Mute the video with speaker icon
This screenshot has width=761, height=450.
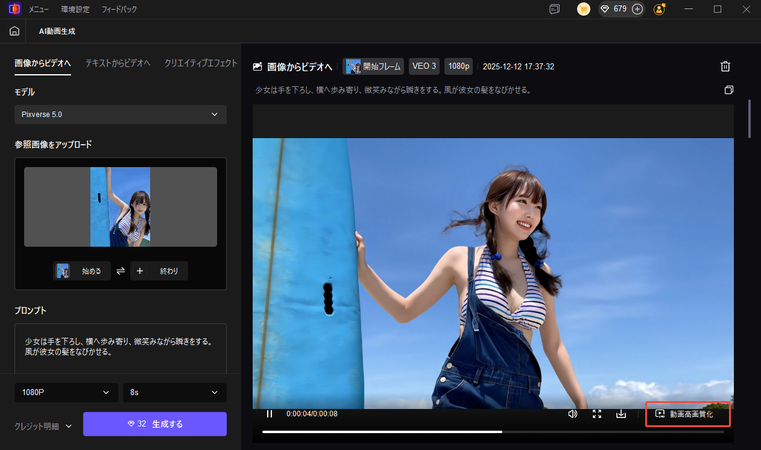click(573, 414)
